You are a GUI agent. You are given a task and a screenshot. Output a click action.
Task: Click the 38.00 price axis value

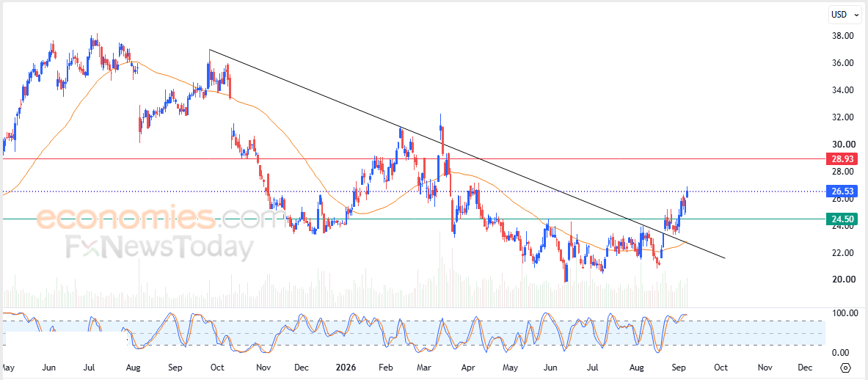842,36
